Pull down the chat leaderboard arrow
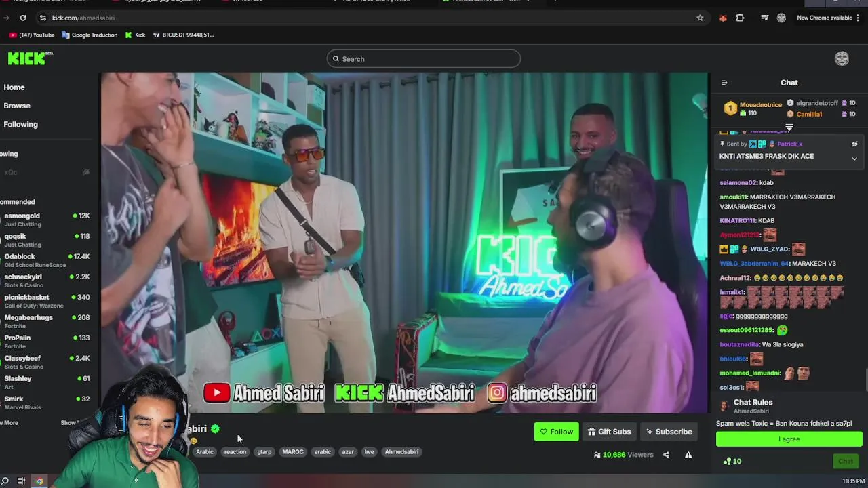This screenshot has height=488, width=868. (789, 127)
